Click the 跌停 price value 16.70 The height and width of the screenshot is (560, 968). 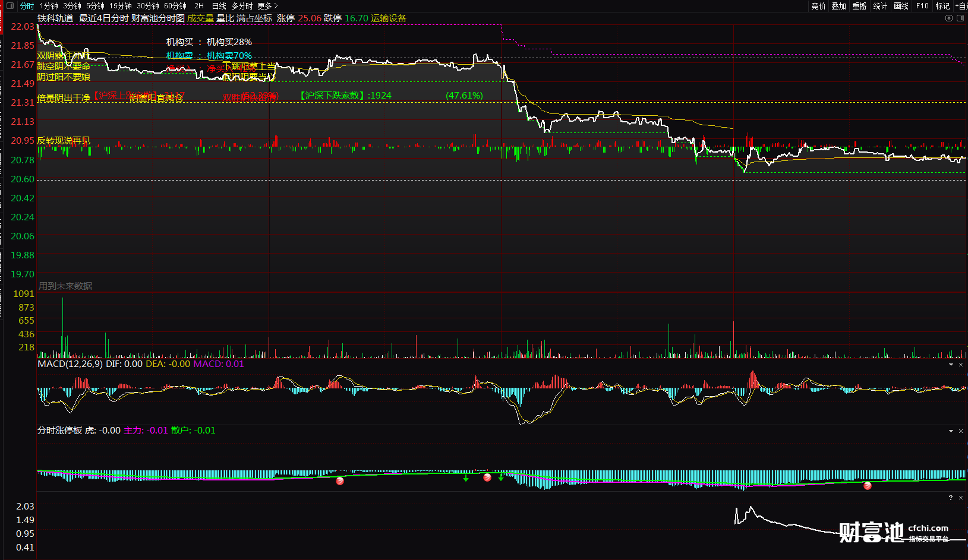(357, 18)
